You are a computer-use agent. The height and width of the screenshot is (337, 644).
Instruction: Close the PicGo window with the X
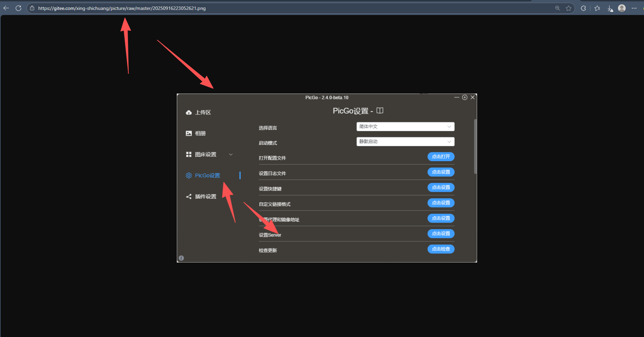point(473,97)
